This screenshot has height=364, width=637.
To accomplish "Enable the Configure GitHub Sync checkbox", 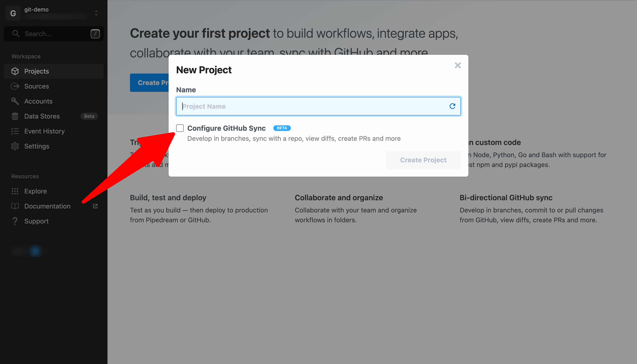I will pos(180,128).
